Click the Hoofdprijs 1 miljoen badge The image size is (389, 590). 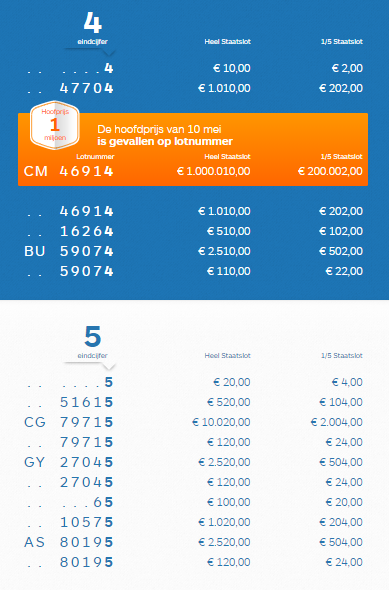(x=55, y=125)
